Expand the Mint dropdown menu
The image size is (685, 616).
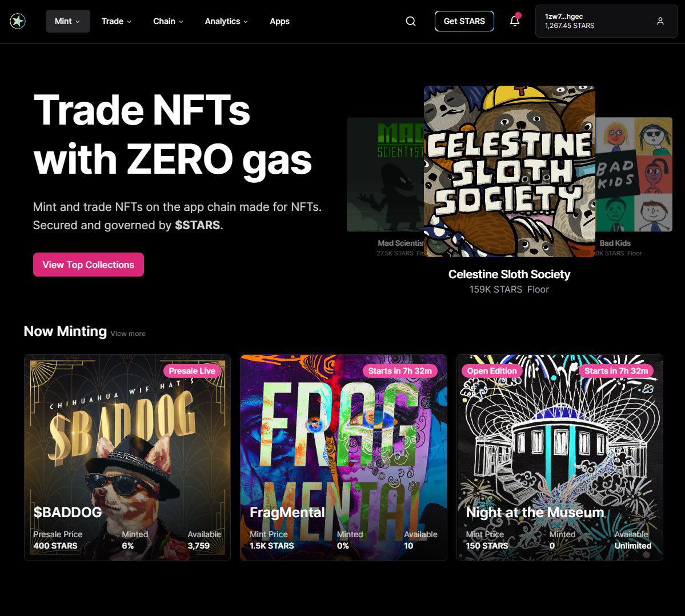pos(68,21)
